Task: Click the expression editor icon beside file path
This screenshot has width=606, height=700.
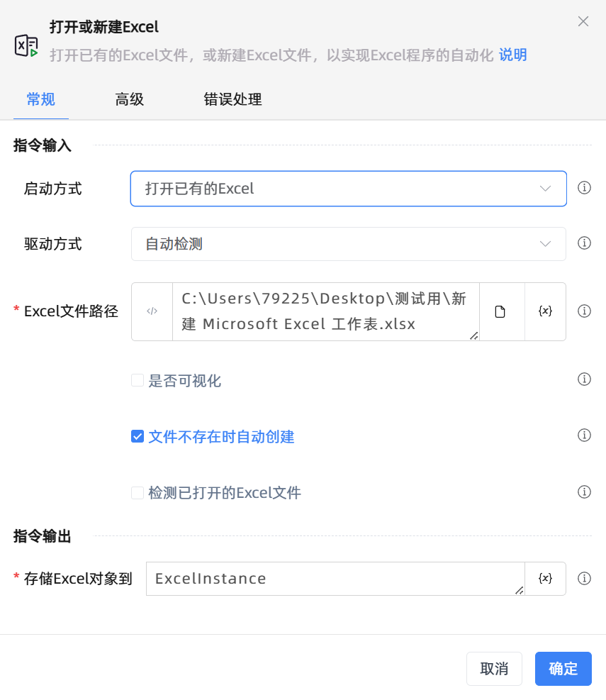Action: point(152,311)
